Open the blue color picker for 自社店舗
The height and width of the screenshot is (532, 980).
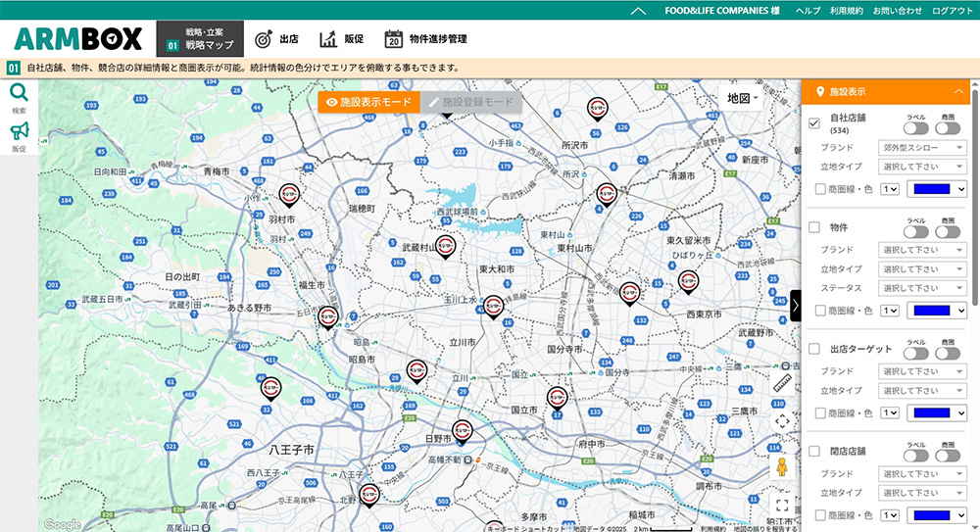coord(938,189)
